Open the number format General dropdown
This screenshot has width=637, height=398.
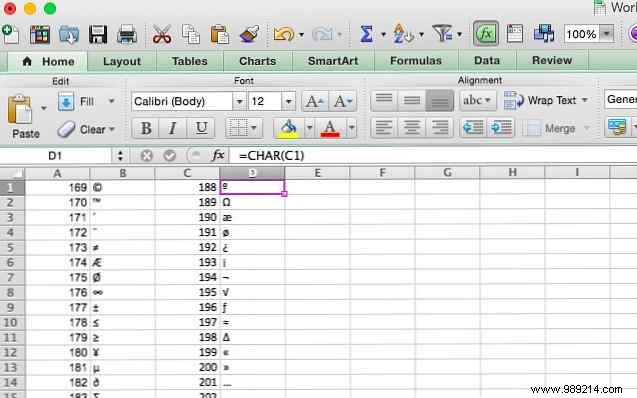pyautogui.click(x=620, y=100)
